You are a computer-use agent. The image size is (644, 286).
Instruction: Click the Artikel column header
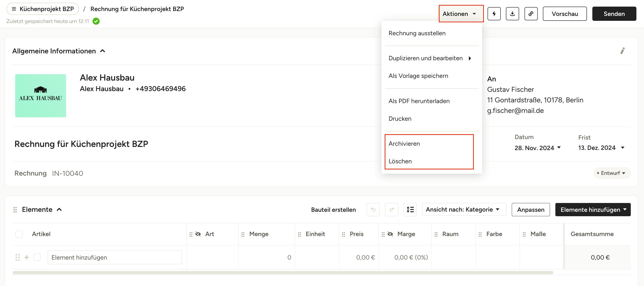click(x=41, y=234)
